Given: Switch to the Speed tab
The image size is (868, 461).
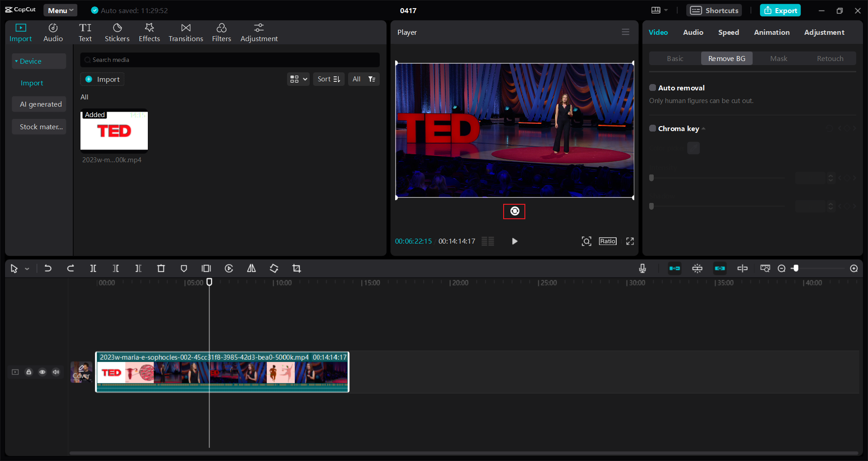Looking at the screenshot, I should tap(728, 32).
